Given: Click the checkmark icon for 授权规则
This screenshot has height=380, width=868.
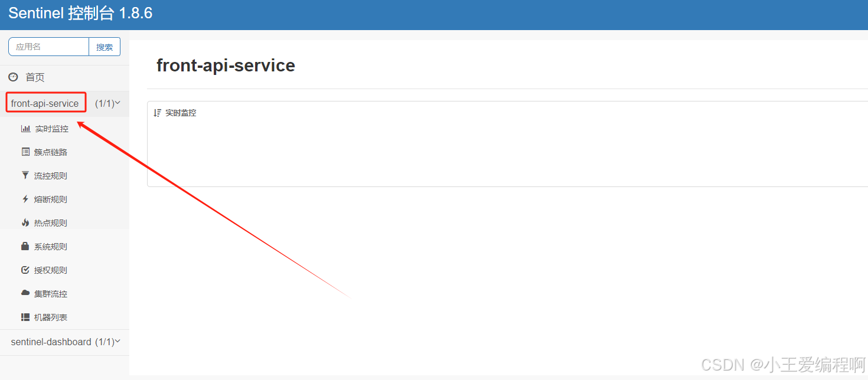Looking at the screenshot, I should 25,270.
